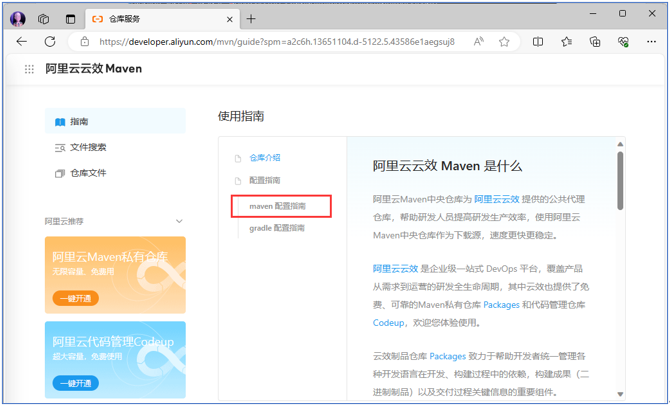The height and width of the screenshot is (406, 670).
Task: Open the favorites list
Action: point(567,41)
